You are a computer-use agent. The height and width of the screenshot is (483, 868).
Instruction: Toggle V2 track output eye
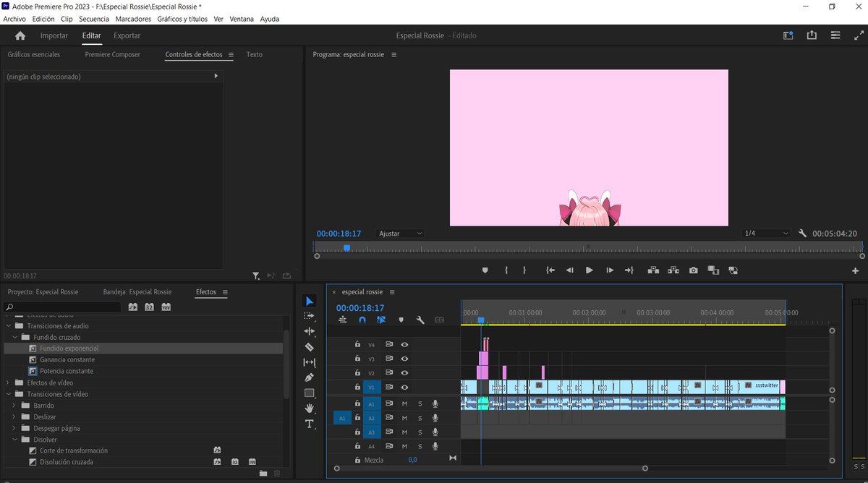(405, 373)
